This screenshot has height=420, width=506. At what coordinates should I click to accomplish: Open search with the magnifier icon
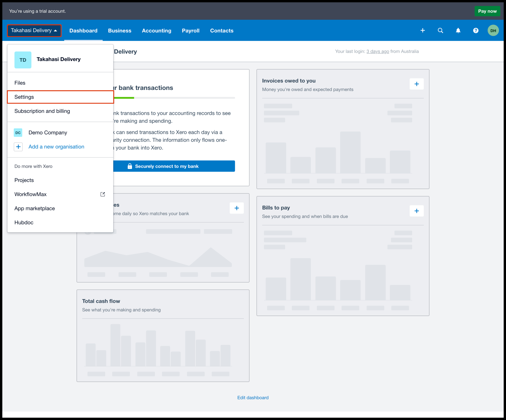pyautogui.click(x=440, y=31)
